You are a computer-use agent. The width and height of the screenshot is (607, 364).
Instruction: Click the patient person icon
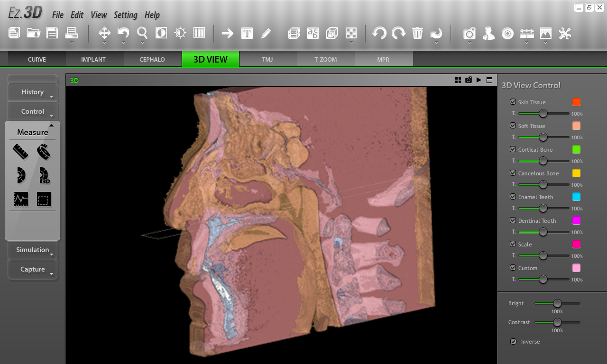[x=488, y=33]
